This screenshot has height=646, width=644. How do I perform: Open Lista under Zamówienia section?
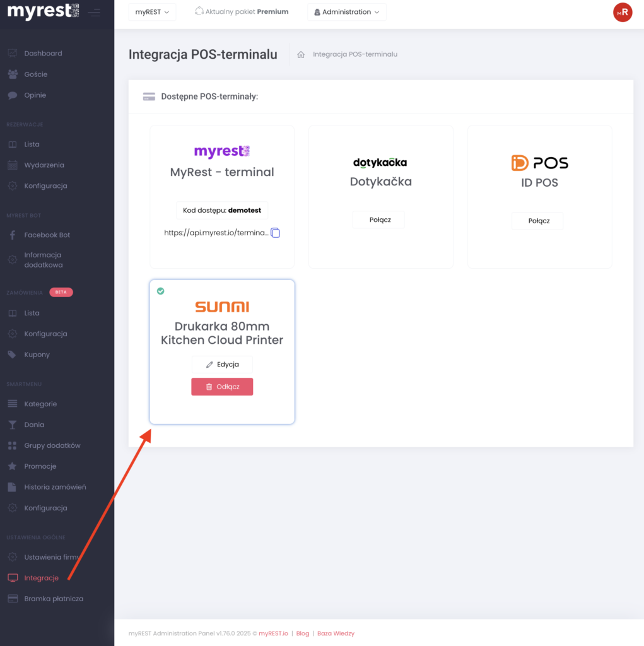32,313
